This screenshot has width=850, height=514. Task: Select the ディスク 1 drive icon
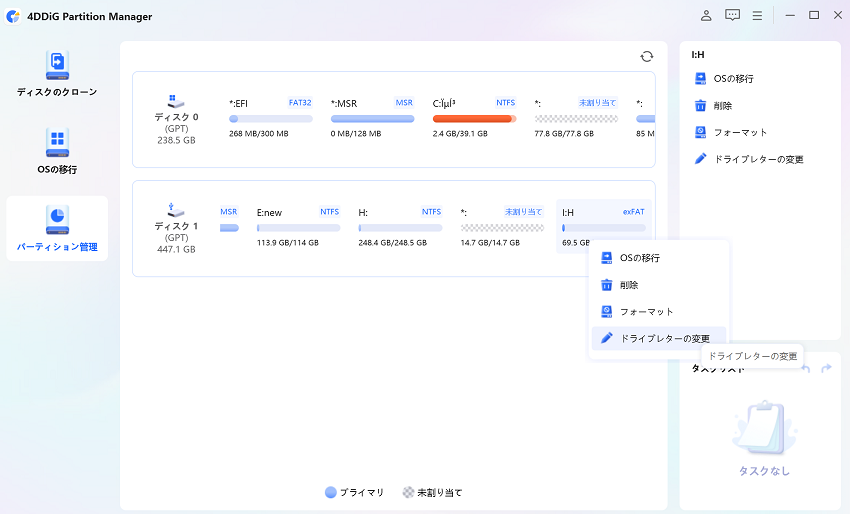(176, 210)
